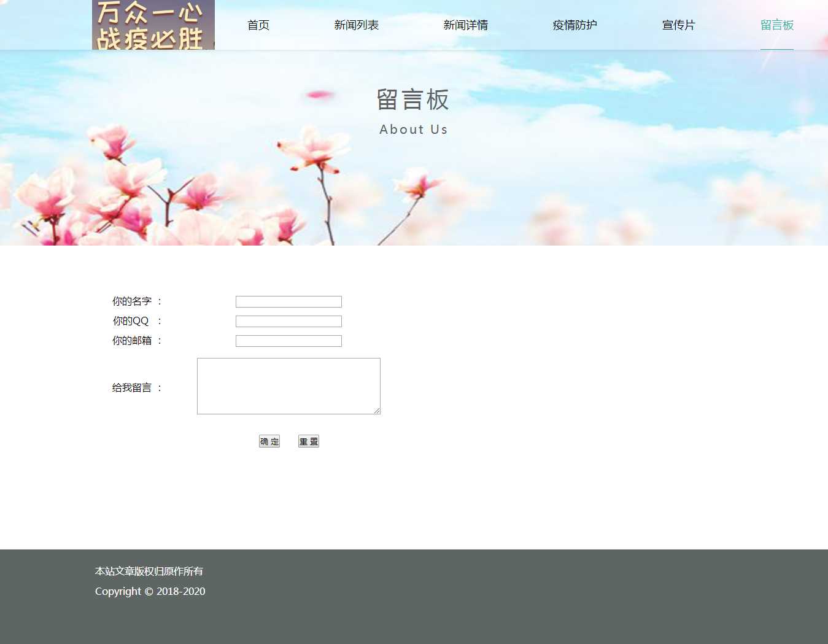Go to the 新闻列表 page

click(357, 25)
